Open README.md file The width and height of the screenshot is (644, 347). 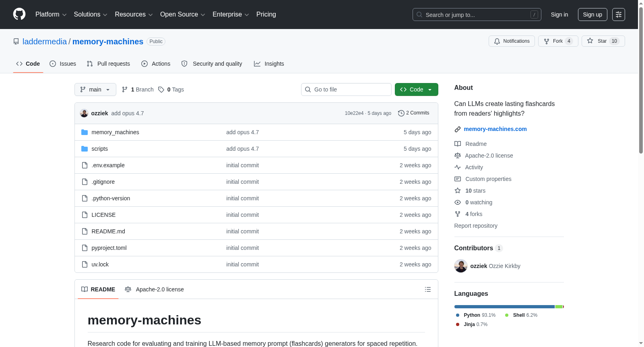pyautogui.click(x=108, y=231)
